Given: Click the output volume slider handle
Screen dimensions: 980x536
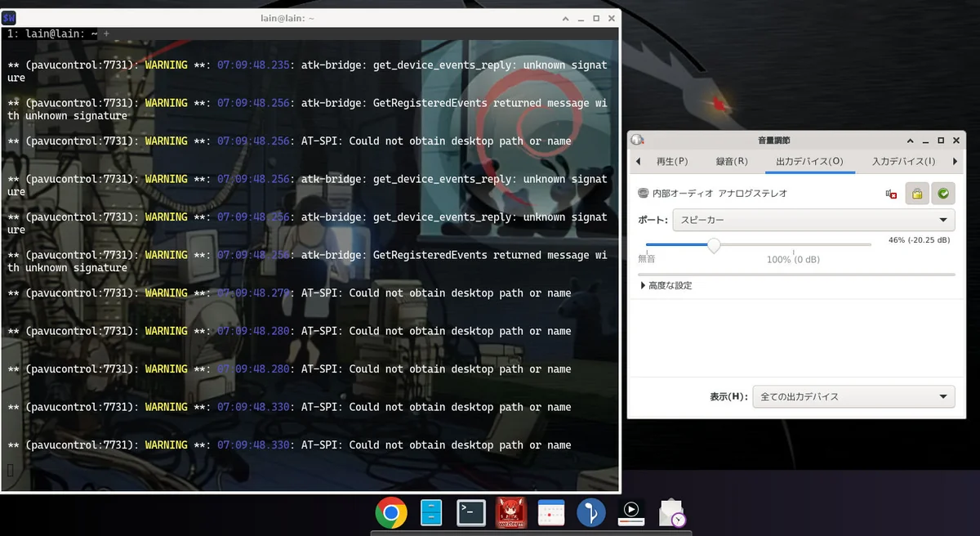Looking at the screenshot, I should [714, 245].
